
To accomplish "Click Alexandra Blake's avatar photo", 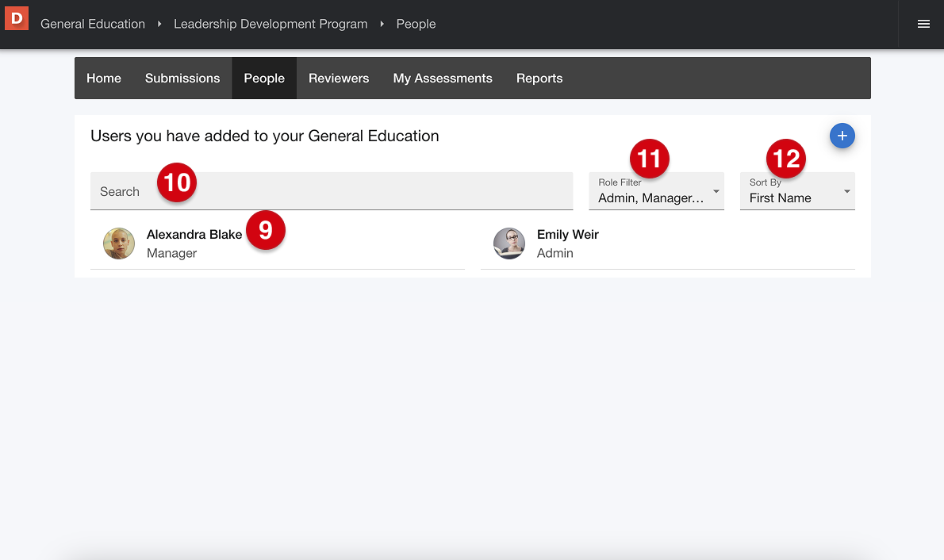I will [x=119, y=244].
